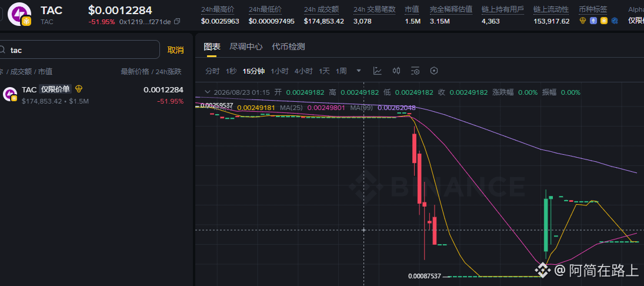The height and width of the screenshot is (286, 644).
Task: Select the 4小时 interval
Action: pos(303,71)
